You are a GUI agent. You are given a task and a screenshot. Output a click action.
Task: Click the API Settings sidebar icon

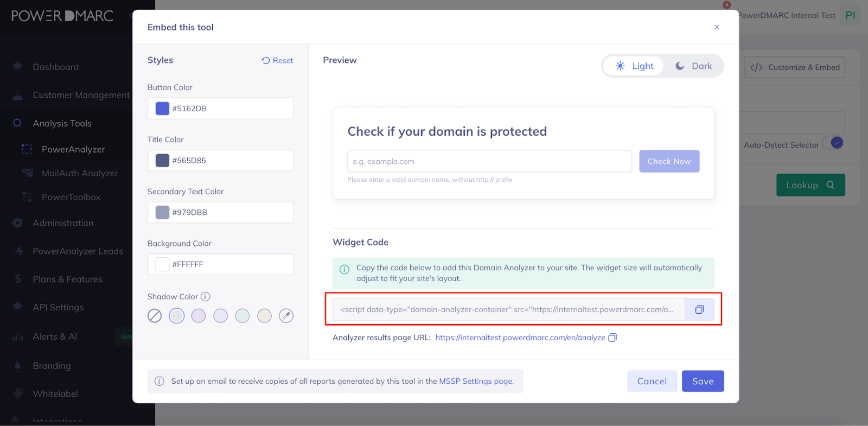coord(18,307)
